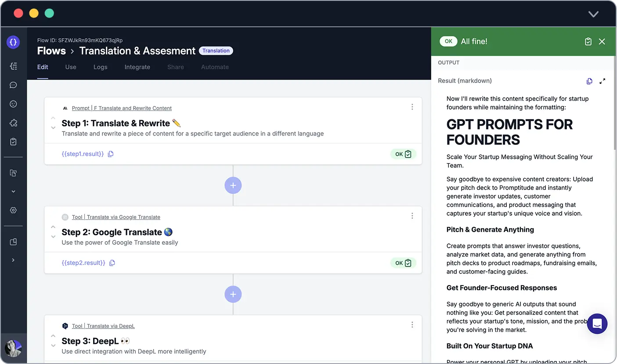Click the OK pill in green header
The width and height of the screenshot is (617, 364).
pos(448,41)
